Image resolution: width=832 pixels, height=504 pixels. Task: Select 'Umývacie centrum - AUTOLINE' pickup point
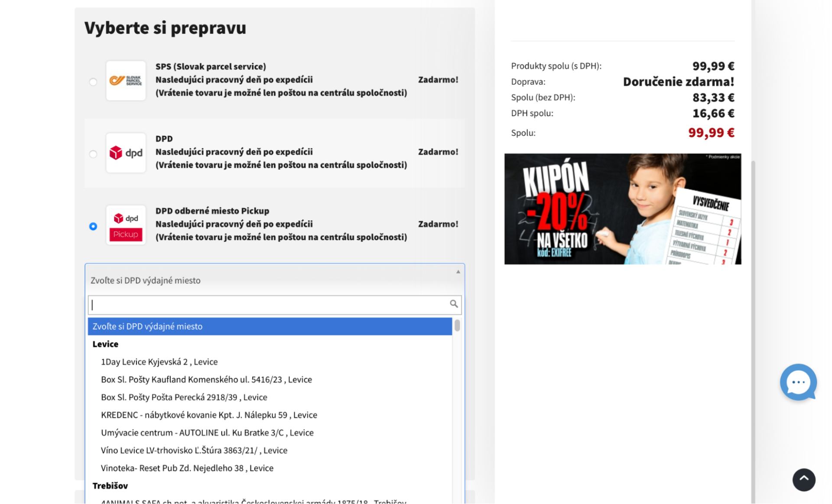[x=207, y=432]
